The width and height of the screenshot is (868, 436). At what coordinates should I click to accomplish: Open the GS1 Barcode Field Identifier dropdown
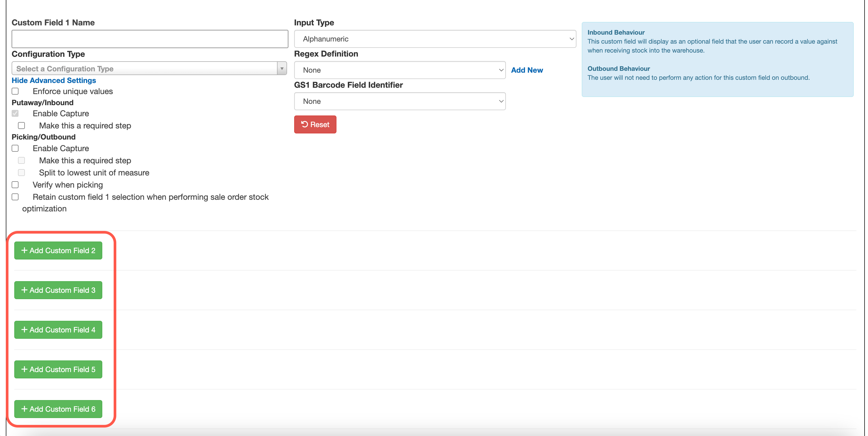click(400, 101)
